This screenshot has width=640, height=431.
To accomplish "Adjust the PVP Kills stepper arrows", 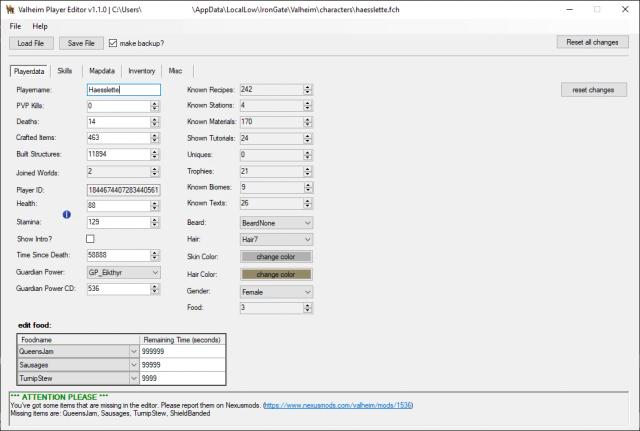I will pyautogui.click(x=154, y=106).
